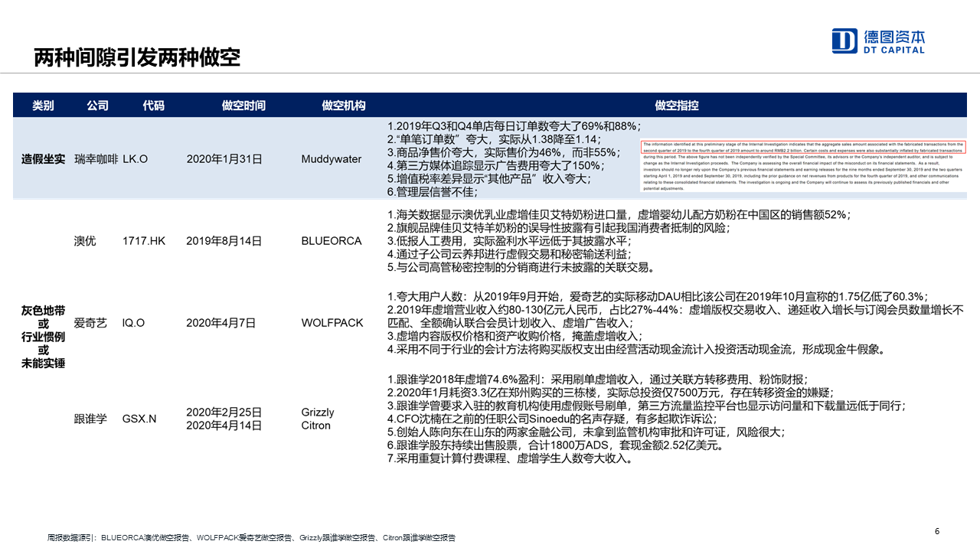Image resolution: width=980 pixels, height=551 pixels.
Task: Click the DT Capital logo icon
Action: 844,41
